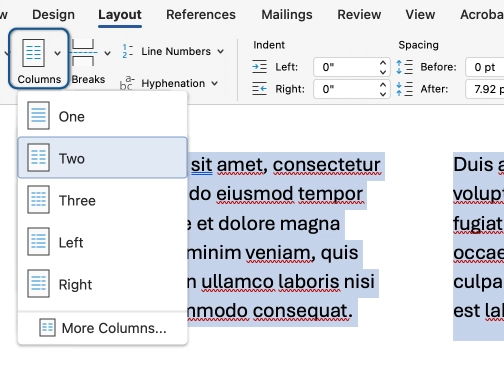Click the word "consequat." in the document
Screen dimensions: 504x379
pyautogui.click(x=303, y=311)
